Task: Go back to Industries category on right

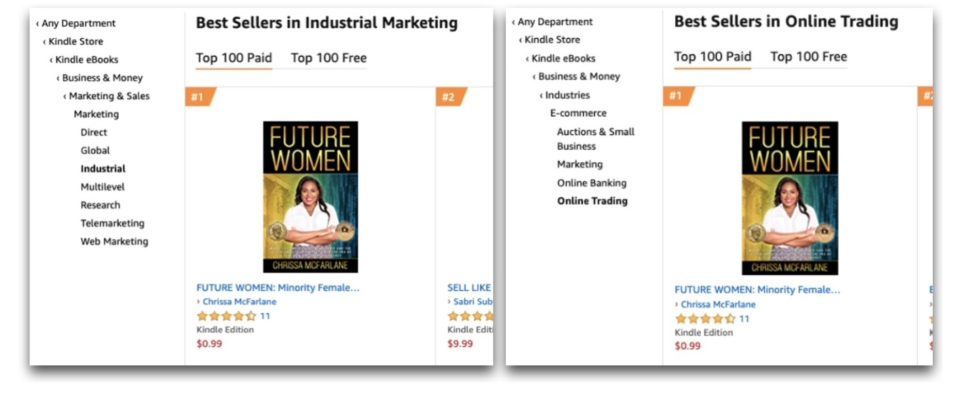Action: click(x=565, y=95)
